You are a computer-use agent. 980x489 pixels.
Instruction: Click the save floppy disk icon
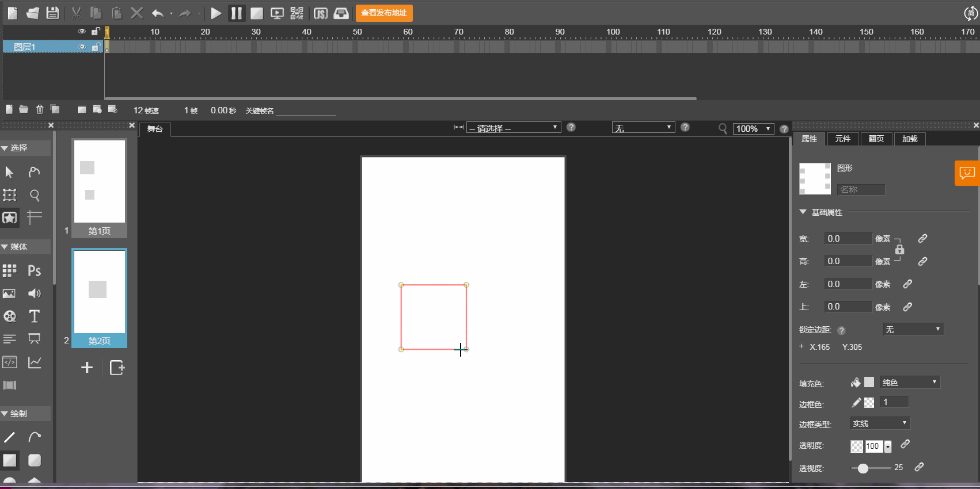[52, 13]
